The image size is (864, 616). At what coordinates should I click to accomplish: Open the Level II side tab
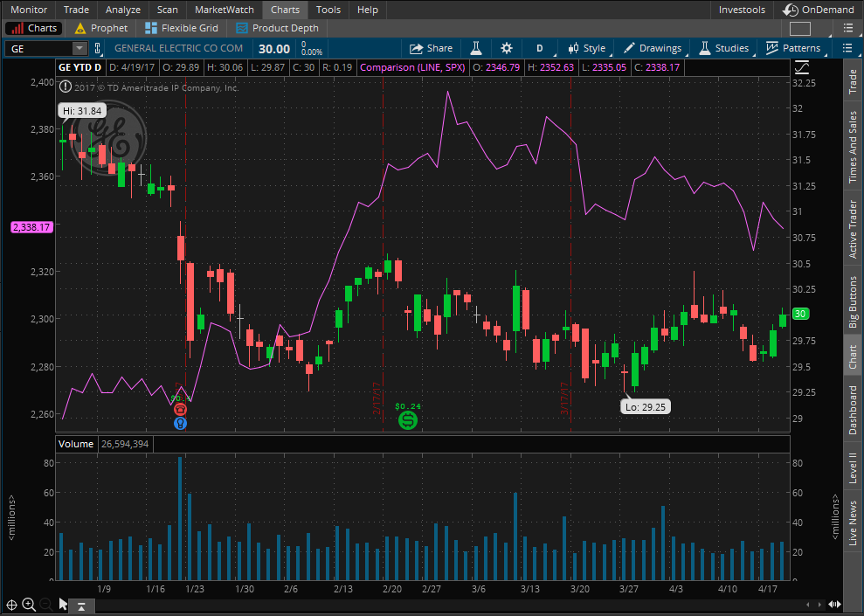click(853, 467)
